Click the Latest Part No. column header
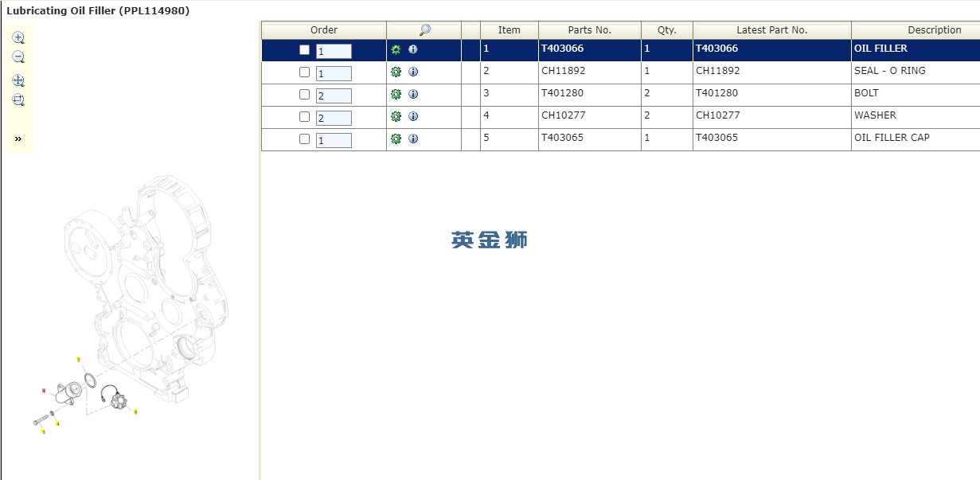This screenshot has height=480, width=980. [x=772, y=30]
